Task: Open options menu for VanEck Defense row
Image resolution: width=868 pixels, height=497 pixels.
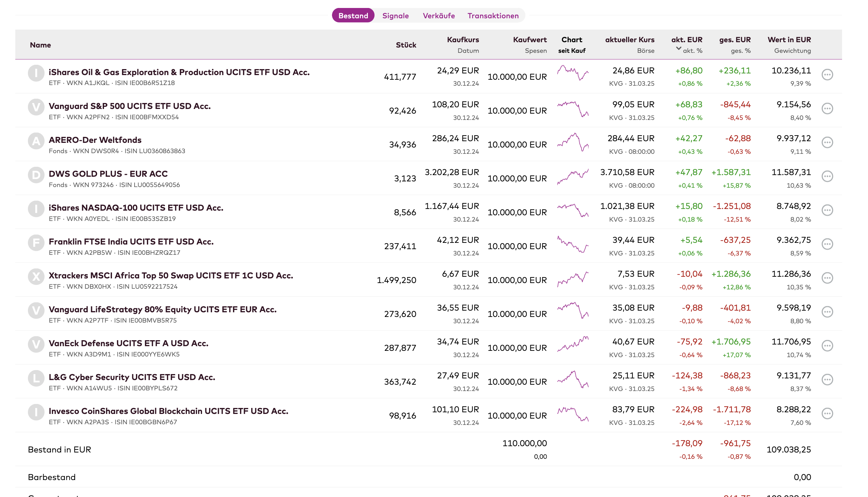Action: [x=827, y=346]
